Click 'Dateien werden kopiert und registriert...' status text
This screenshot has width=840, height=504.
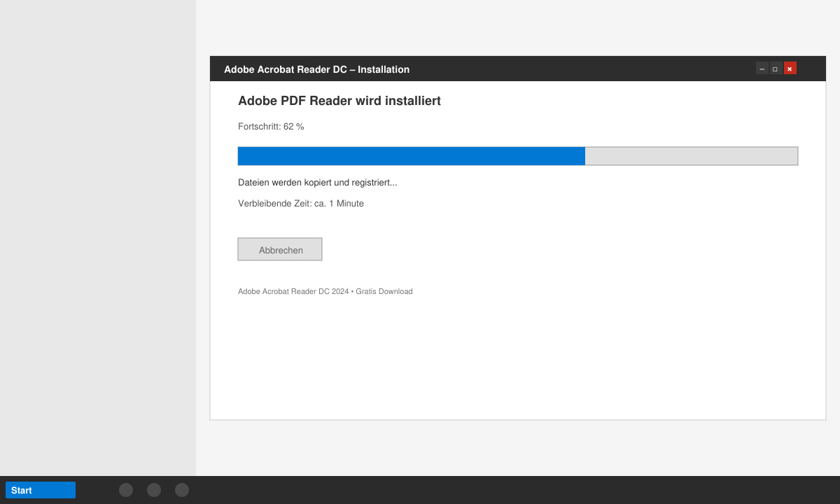318,183
